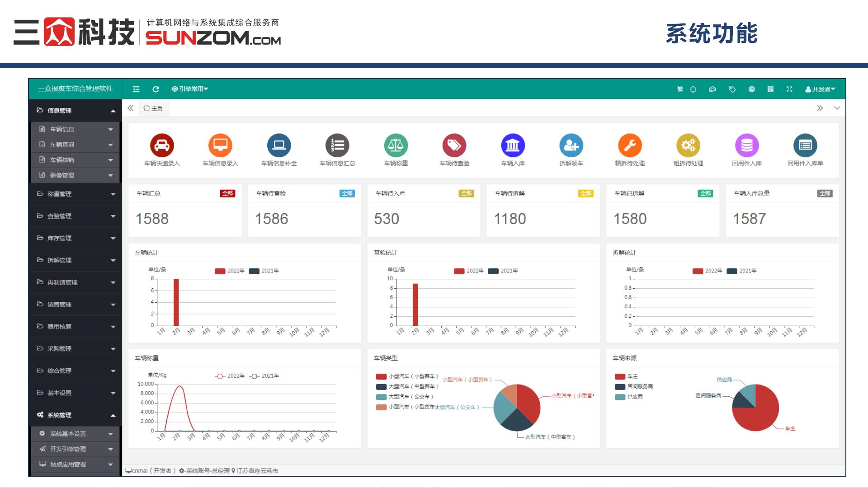The width and height of the screenshot is (868, 488).
Task: Open theme palette icon in header
Action: tap(712, 89)
